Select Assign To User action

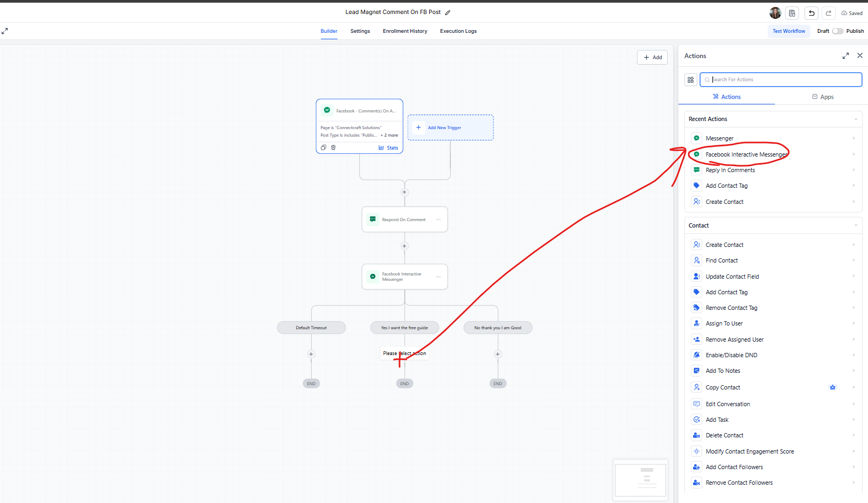(x=773, y=323)
